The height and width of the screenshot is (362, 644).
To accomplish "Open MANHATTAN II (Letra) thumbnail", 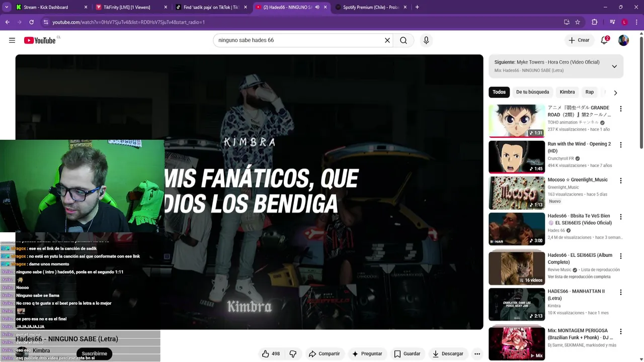I will (x=517, y=304).
